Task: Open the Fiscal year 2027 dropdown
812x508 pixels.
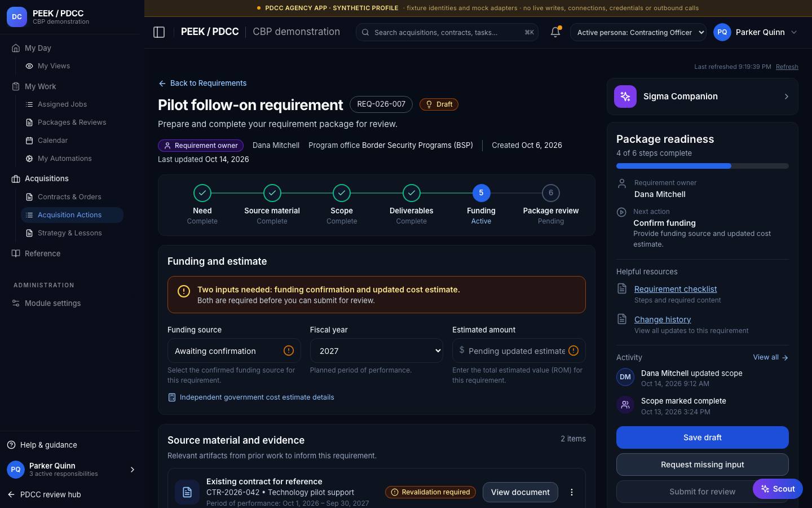Action: point(377,351)
